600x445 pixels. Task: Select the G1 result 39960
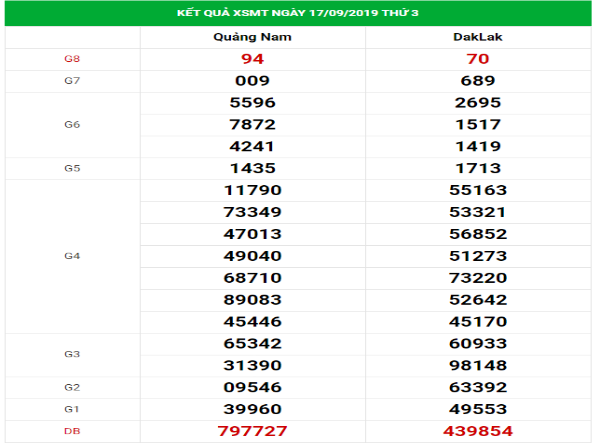pos(253,409)
